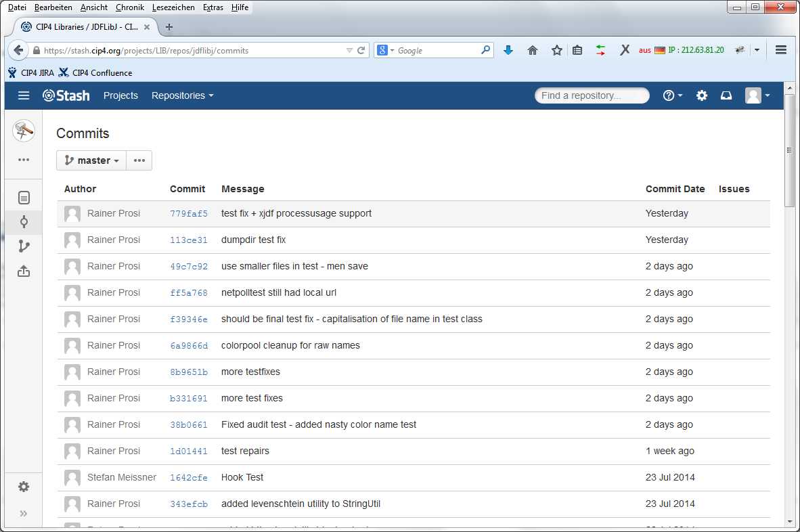Select the Source browser icon in sidebar
Screen dimensions: 800x532
24,198
